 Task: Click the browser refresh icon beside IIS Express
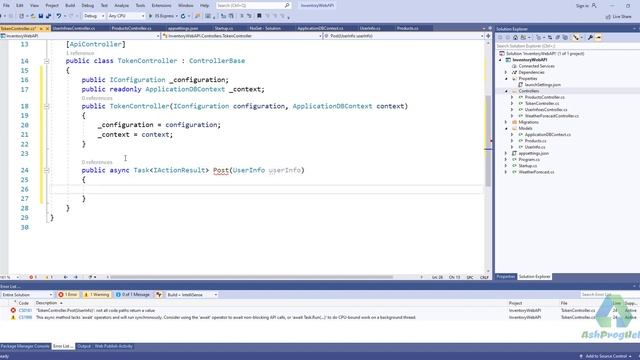[183, 16]
